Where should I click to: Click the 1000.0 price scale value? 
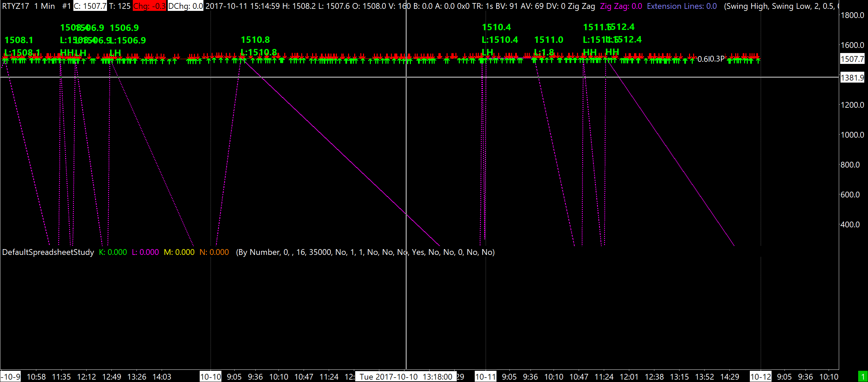pos(852,135)
